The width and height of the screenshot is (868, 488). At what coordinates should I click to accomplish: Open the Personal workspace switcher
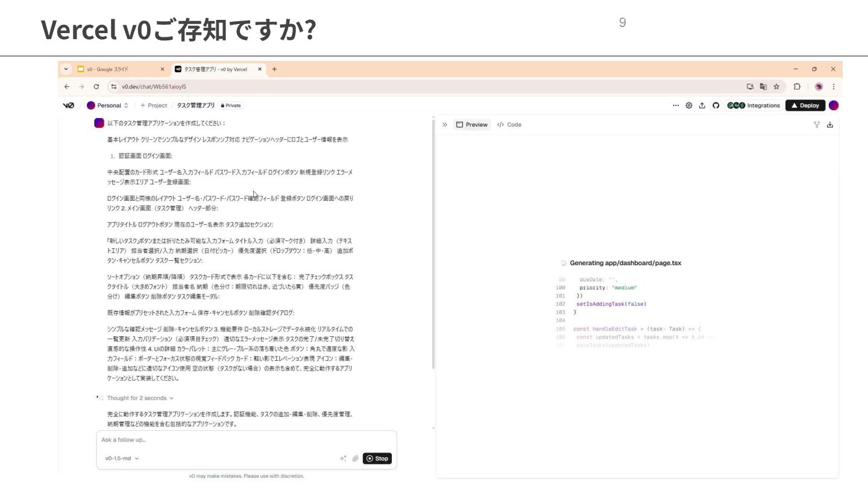[108, 105]
